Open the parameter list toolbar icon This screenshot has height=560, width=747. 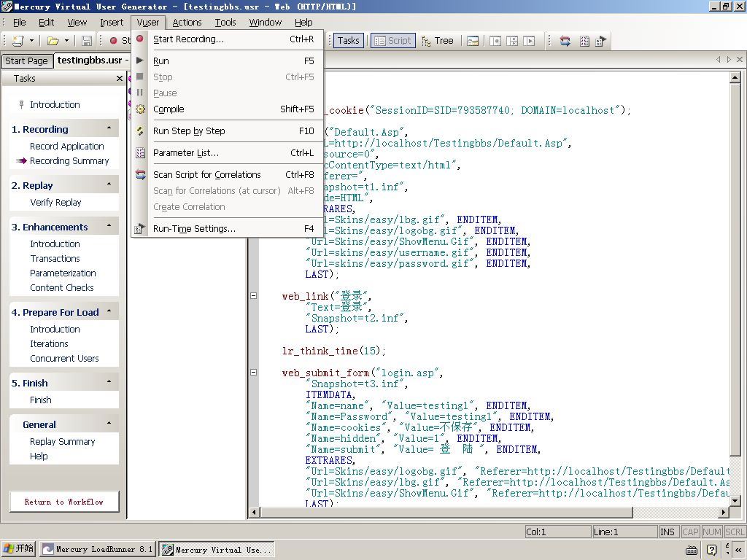[584, 41]
